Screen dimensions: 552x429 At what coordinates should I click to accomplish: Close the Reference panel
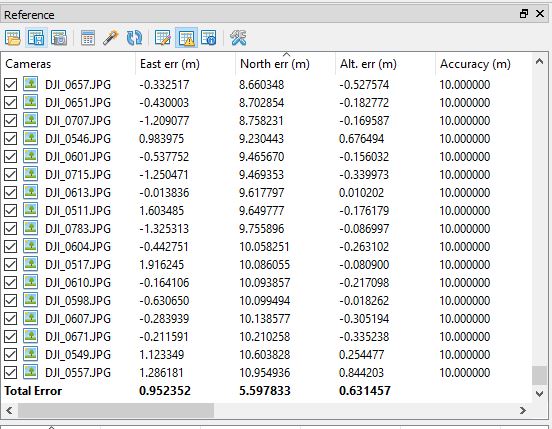pos(540,14)
